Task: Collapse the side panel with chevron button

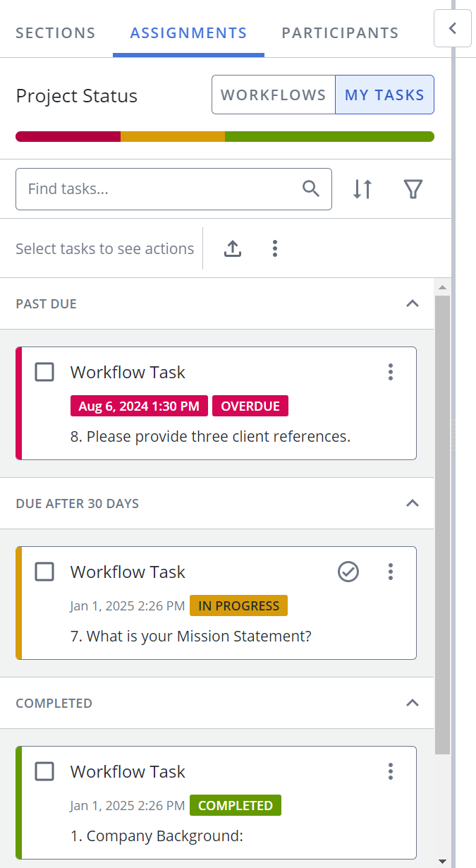Action: [453, 28]
